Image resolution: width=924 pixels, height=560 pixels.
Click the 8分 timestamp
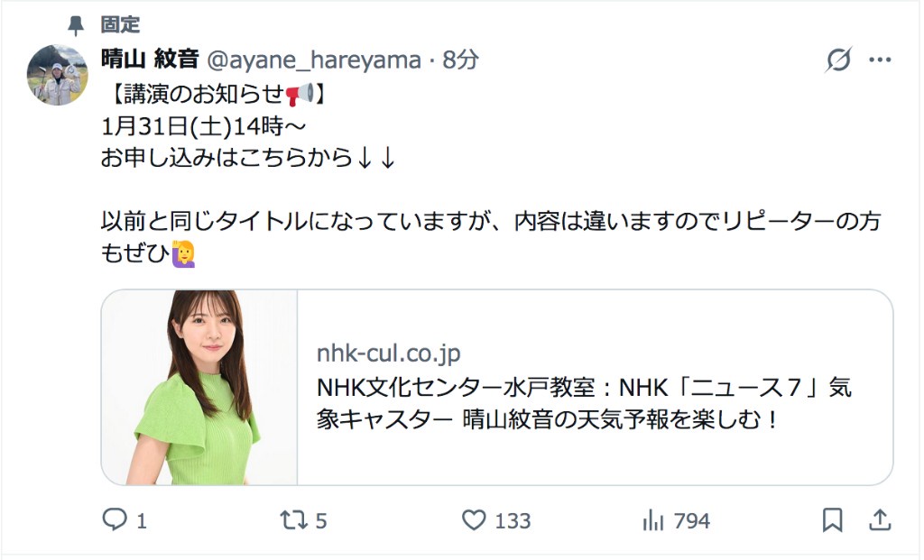460,60
